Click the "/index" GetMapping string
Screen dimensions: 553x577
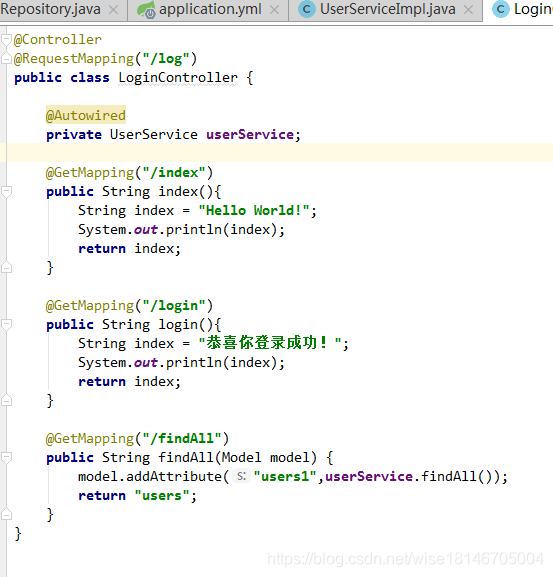click(x=174, y=173)
